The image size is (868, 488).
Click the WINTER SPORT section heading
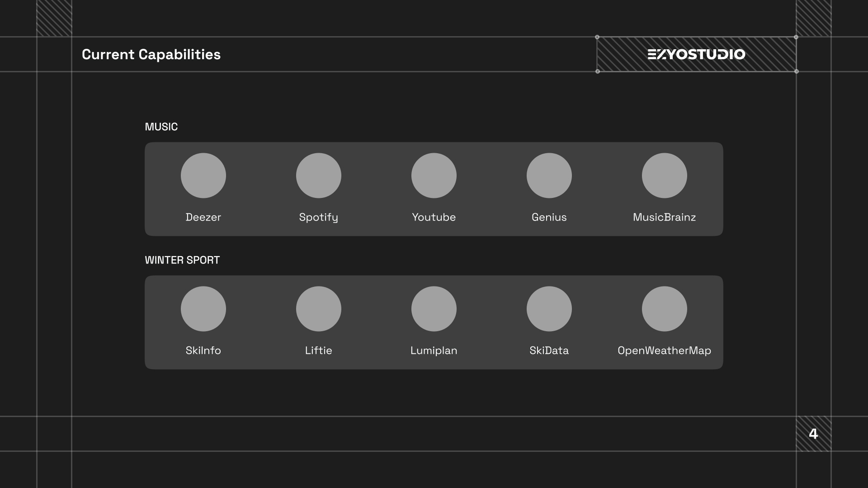click(x=182, y=260)
